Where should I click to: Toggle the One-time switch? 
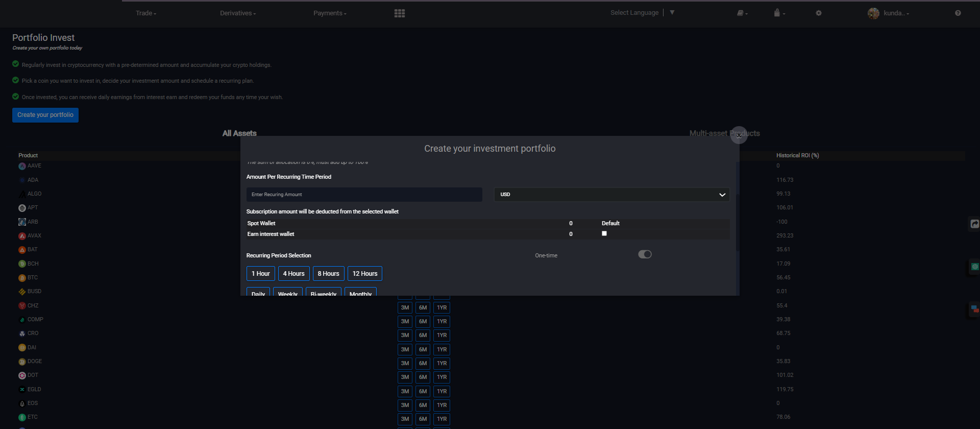(645, 254)
